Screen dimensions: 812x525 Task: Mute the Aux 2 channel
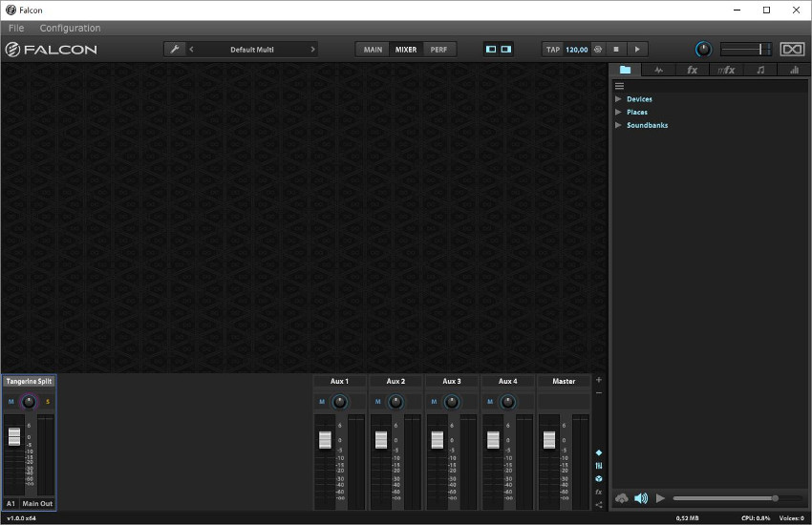point(378,401)
